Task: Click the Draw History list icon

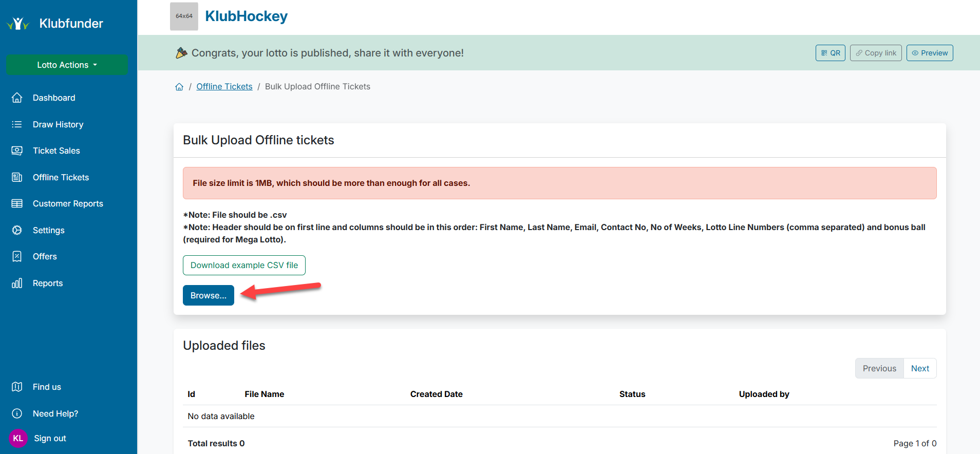Action: (17, 124)
